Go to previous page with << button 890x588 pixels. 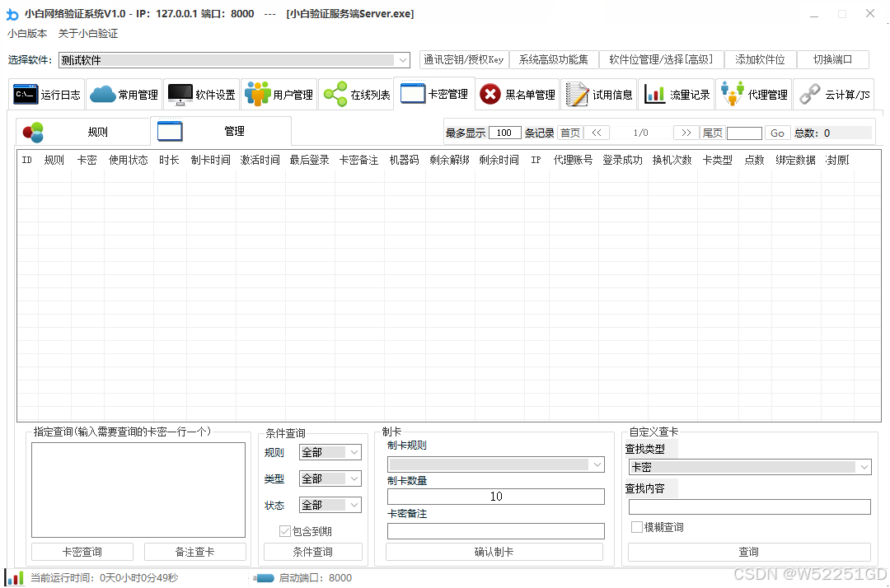(597, 133)
